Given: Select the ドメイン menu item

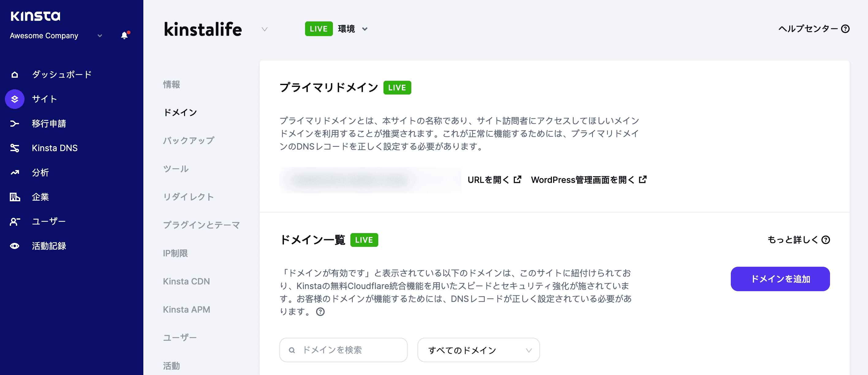Looking at the screenshot, I should coord(180,112).
